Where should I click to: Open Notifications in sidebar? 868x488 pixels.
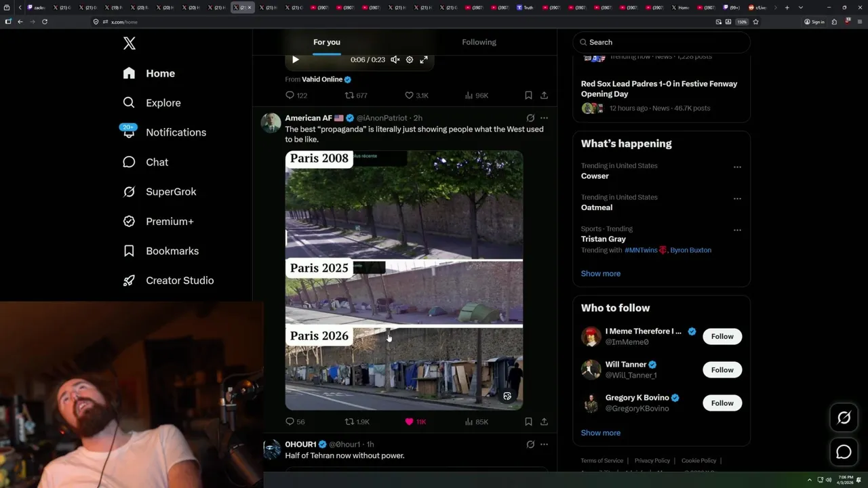point(164,132)
